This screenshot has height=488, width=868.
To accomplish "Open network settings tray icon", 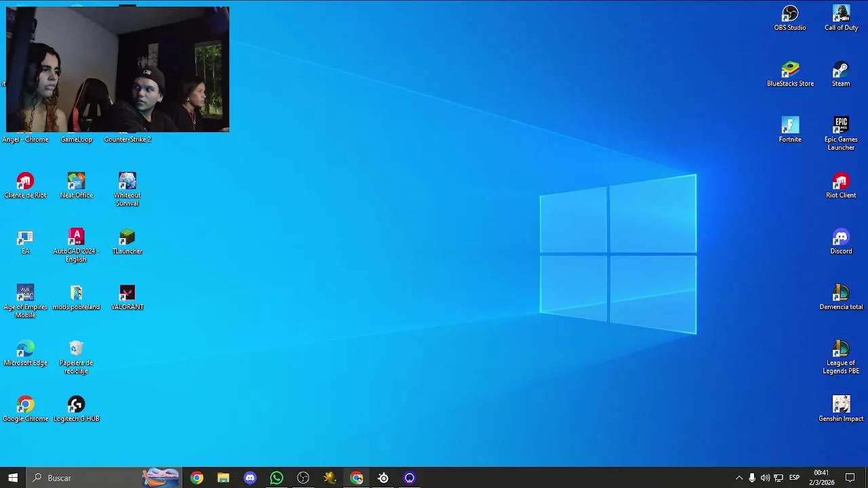I will point(778,478).
